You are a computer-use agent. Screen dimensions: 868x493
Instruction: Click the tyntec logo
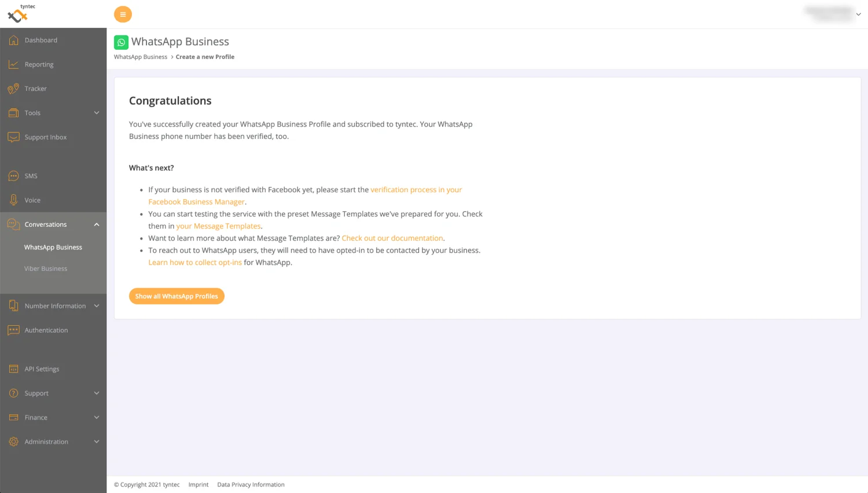tap(21, 13)
